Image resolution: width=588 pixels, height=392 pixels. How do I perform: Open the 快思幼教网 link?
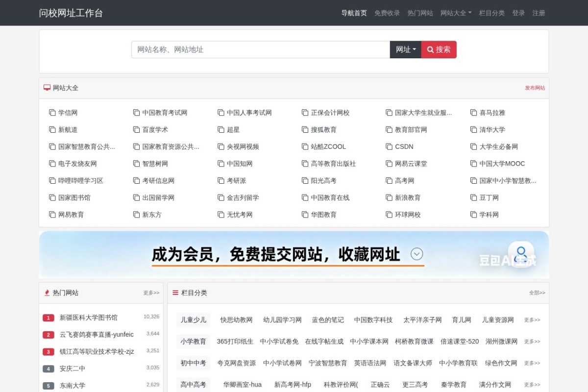click(x=236, y=320)
